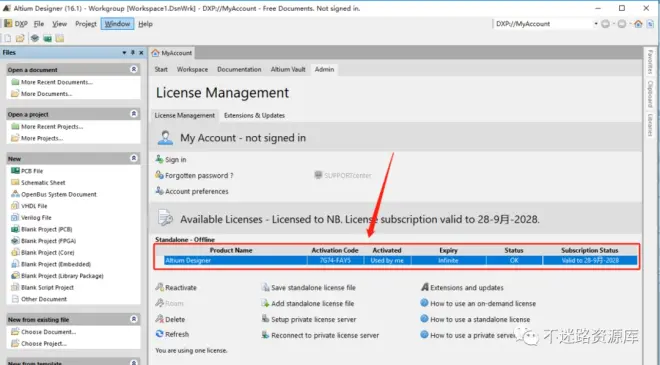Click Choose Project link
660x365 pixels.
[44, 344]
